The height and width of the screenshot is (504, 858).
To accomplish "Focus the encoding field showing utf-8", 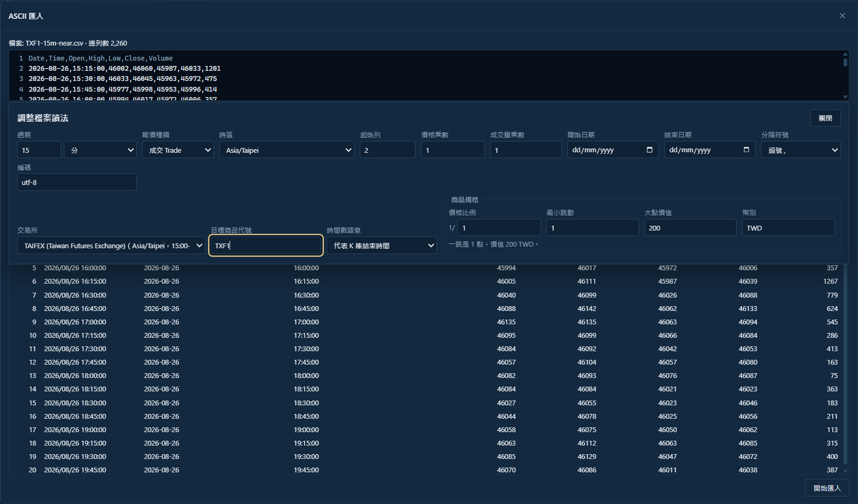I will 77,182.
